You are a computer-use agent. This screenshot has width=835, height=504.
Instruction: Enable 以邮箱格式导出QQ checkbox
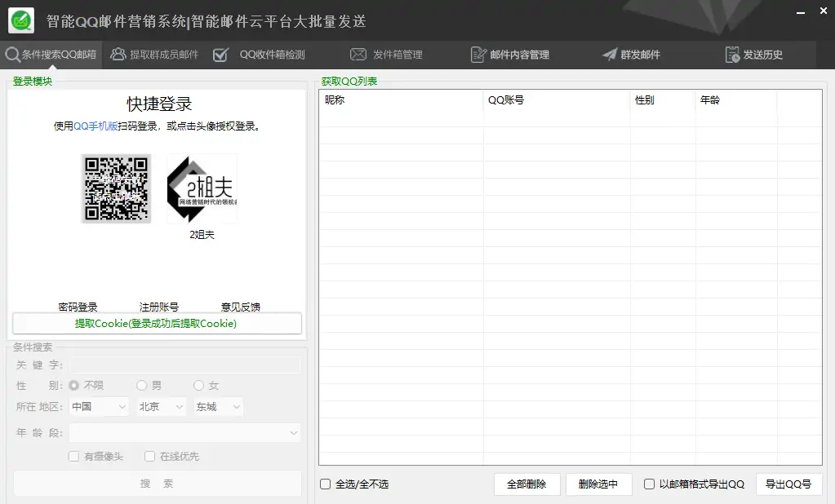649,484
